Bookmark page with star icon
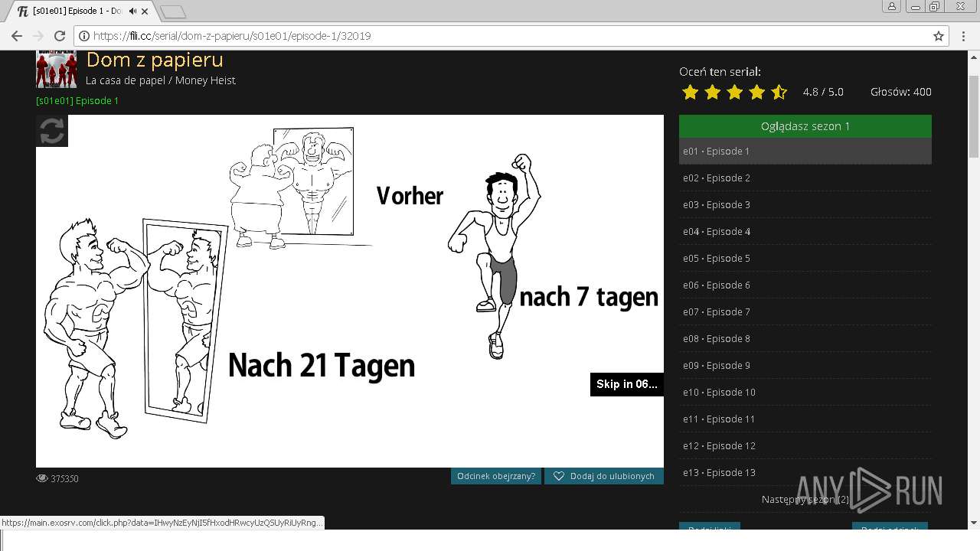Image resolution: width=980 pixels, height=551 pixels. (938, 36)
